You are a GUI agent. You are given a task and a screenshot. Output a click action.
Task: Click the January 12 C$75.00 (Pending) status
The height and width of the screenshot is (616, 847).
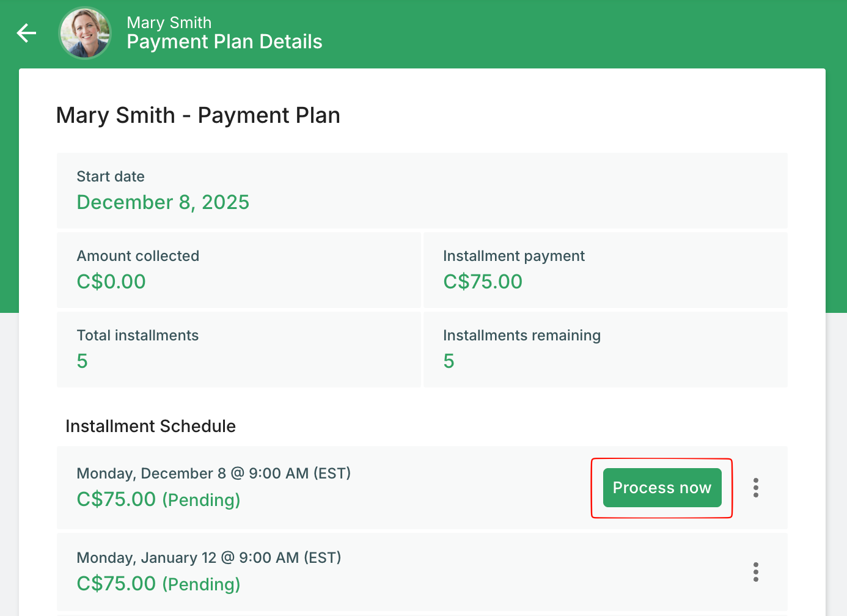coord(158,584)
